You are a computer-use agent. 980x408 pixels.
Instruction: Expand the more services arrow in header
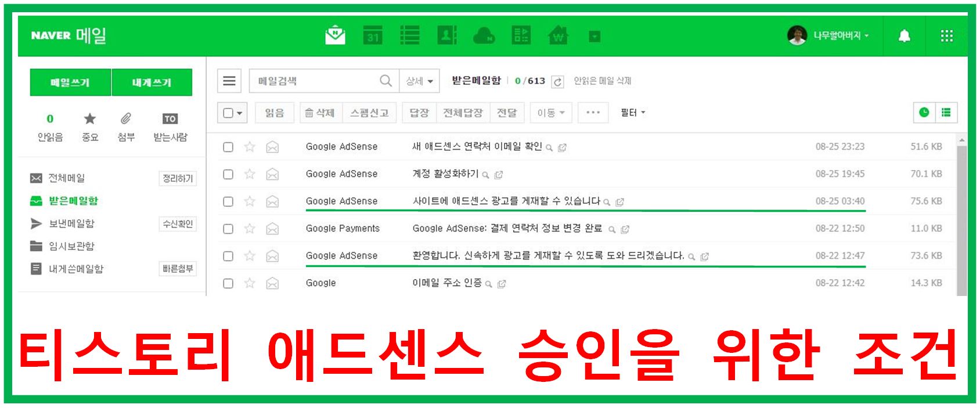click(595, 37)
